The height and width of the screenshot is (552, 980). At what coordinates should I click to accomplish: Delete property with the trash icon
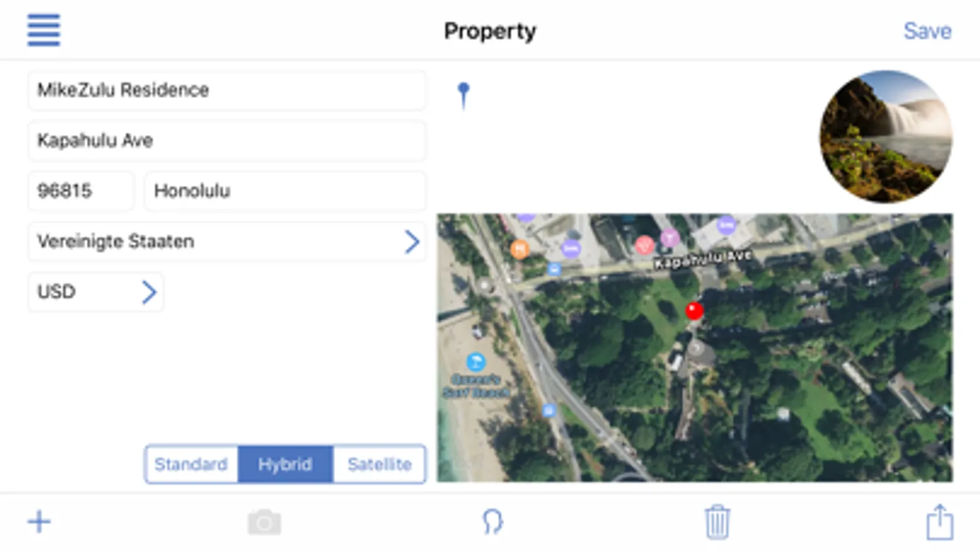[717, 522]
